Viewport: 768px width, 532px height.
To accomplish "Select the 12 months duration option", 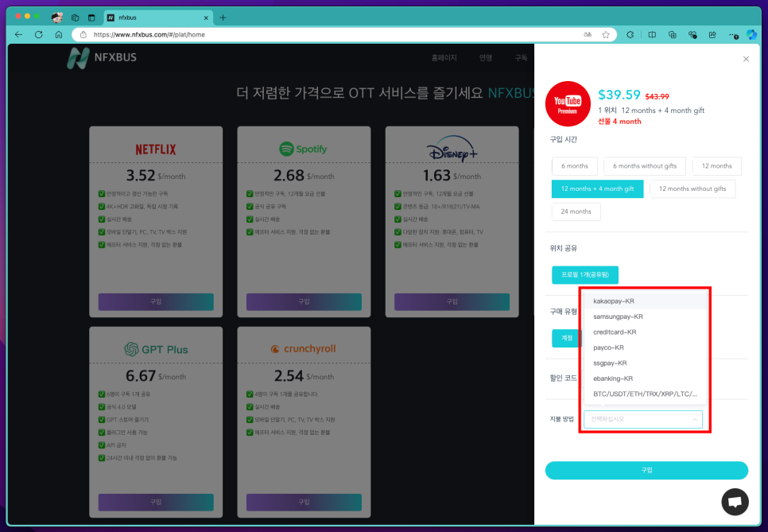I will (x=716, y=166).
